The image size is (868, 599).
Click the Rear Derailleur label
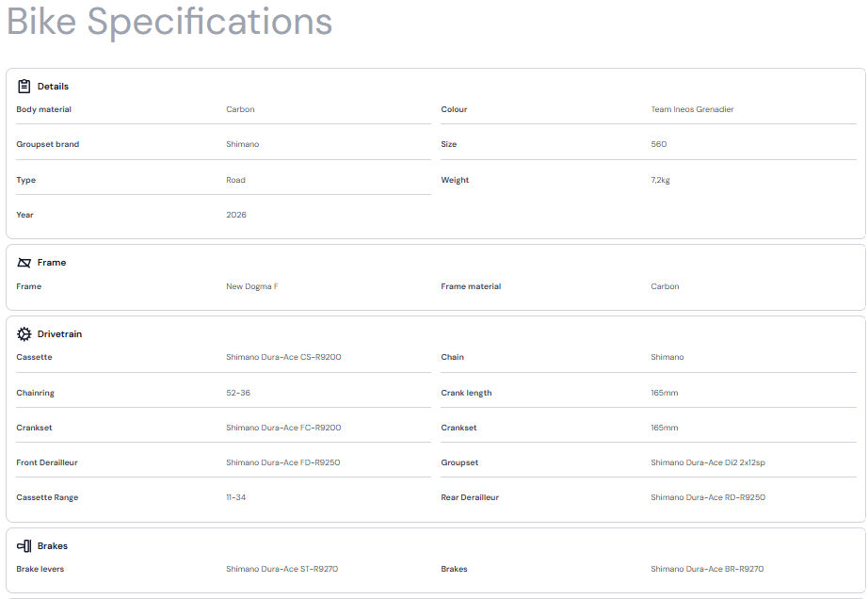coord(470,497)
